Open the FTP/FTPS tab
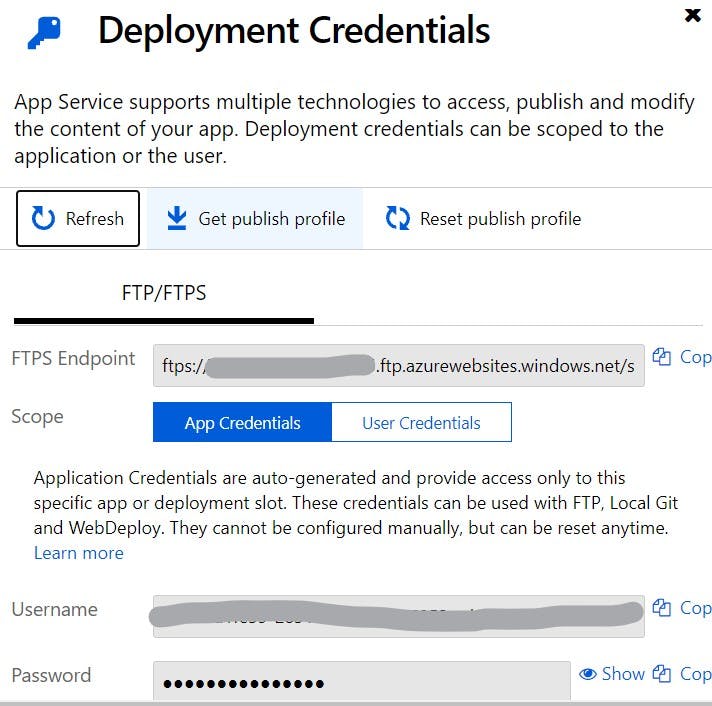Screen dimensions: 712x706 164,293
